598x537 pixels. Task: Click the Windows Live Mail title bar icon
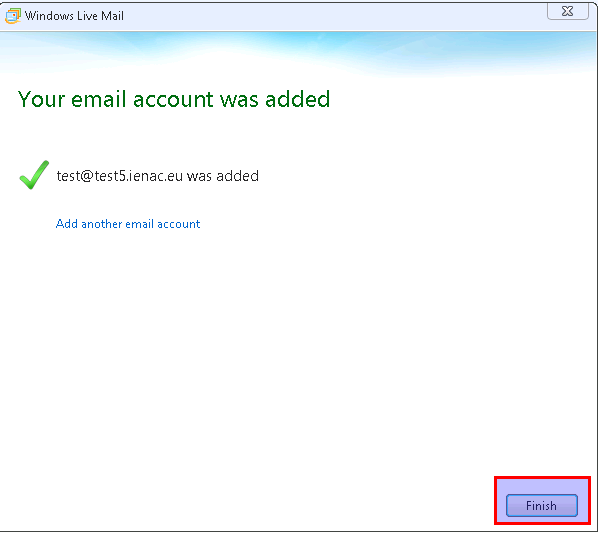13,16
